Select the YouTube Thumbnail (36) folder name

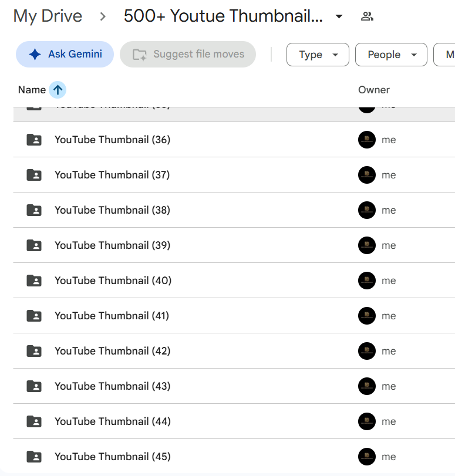[x=112, y=140]
